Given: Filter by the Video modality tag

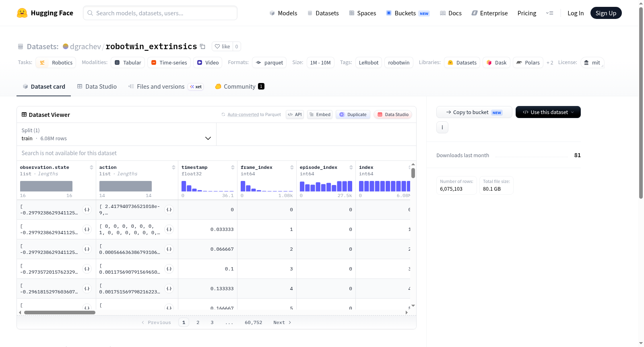Looking at the screenshot, I should point(208,62).
